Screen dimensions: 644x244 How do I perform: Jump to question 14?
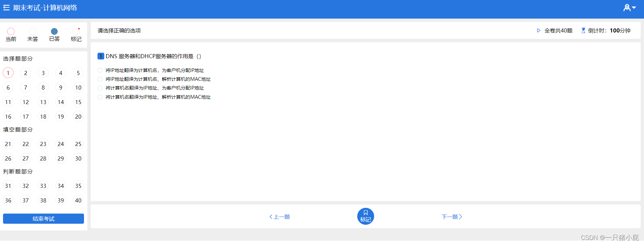pyautogui.click(x=61, y=102)
